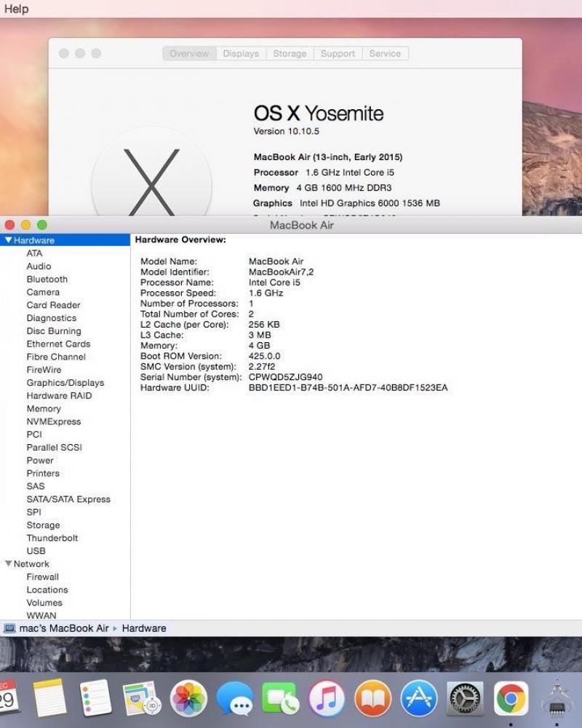Open Graphics/Displays in the sidebar
582x728 pixels.
pos(65,383)
